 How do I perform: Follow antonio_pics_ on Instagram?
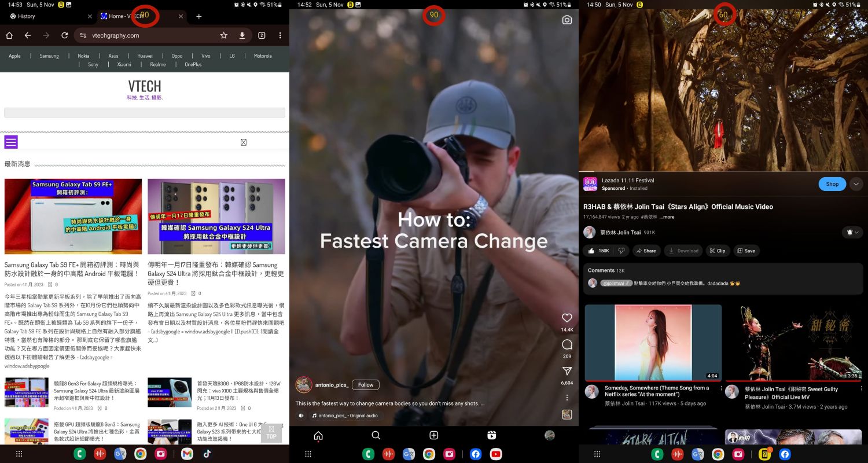(x=366, y=384)
